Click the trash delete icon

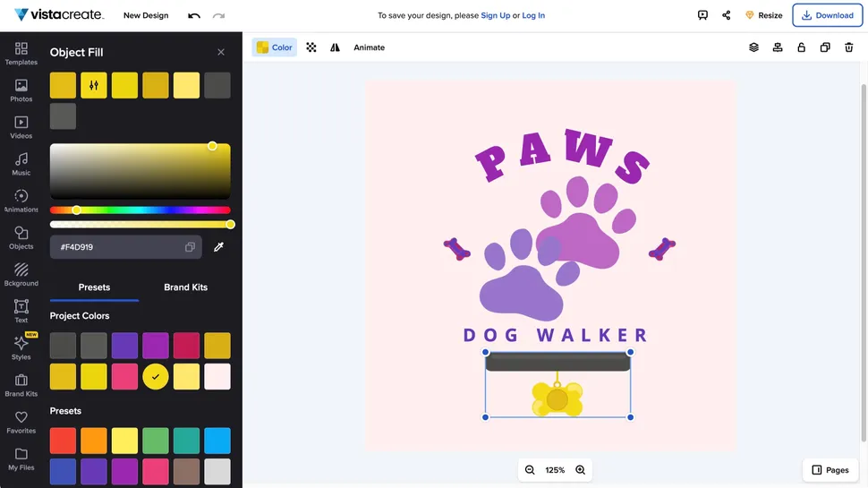pos(848,47)
